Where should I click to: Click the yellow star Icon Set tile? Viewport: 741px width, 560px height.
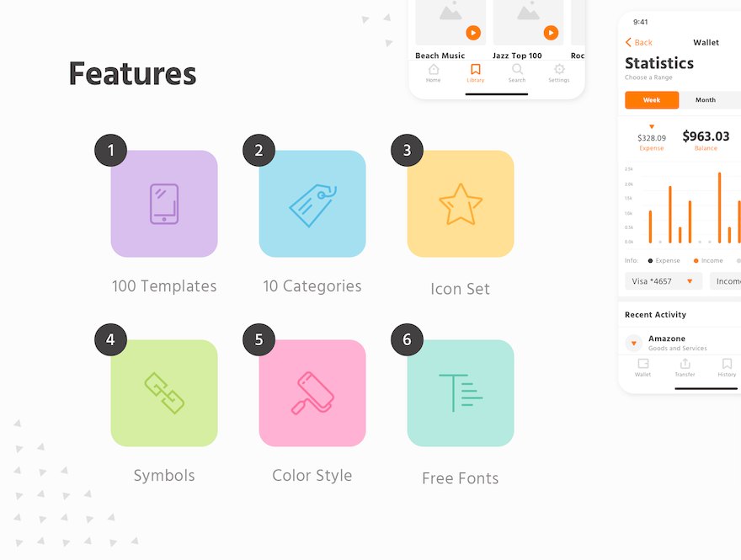click(x=461, y=204)
